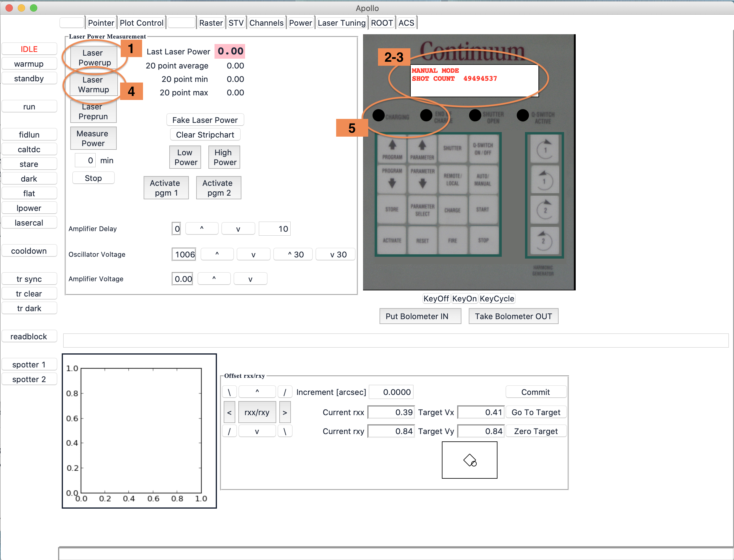Raise Oscillator Voltage by 30
Image resolution: width=734 pixels, height=560 pixels.
coord(293,254)
